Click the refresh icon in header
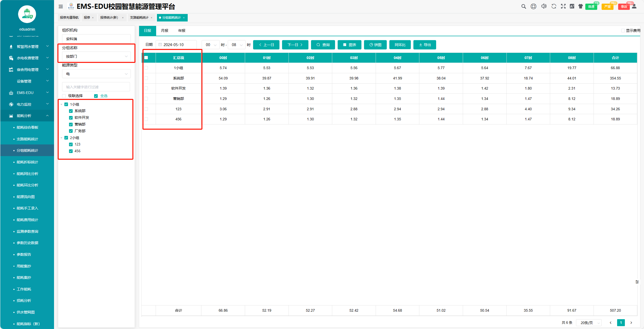Image resolution: width=644 pixels, height=329 pixels. coord(554,6)
